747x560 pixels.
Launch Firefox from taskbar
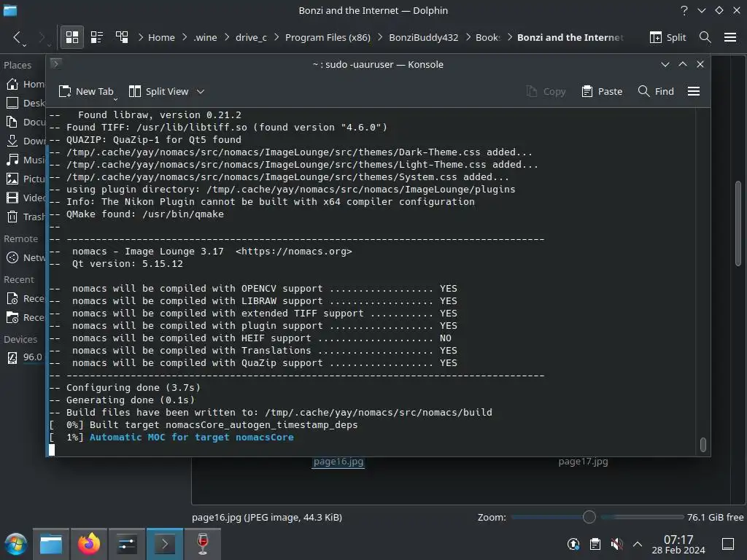click(88, 544)
